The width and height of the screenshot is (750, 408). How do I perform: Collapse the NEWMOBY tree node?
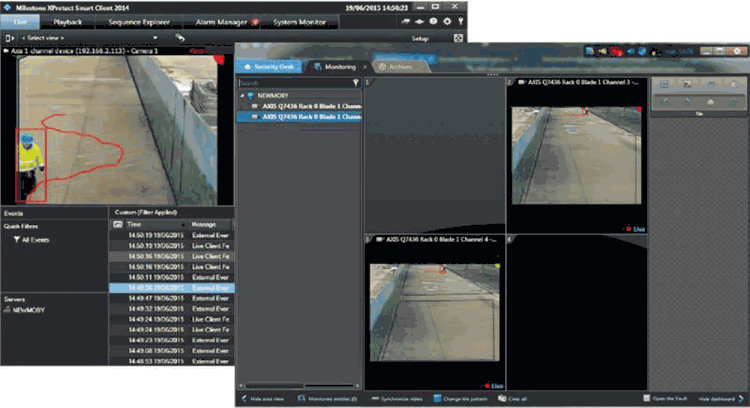pos(242,96)
